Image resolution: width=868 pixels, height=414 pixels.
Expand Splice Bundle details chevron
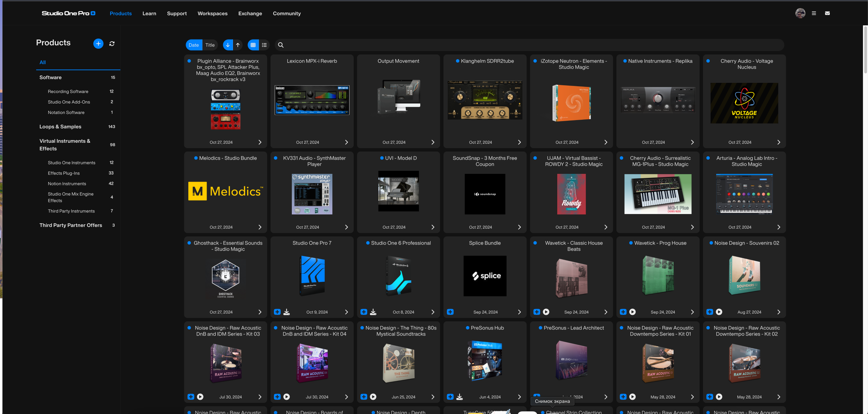coord(519,312)
